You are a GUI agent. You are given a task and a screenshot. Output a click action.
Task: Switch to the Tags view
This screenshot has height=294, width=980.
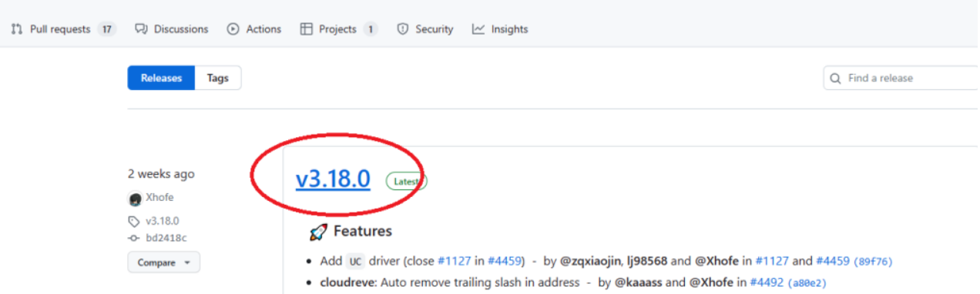click(x=218, y=78)
